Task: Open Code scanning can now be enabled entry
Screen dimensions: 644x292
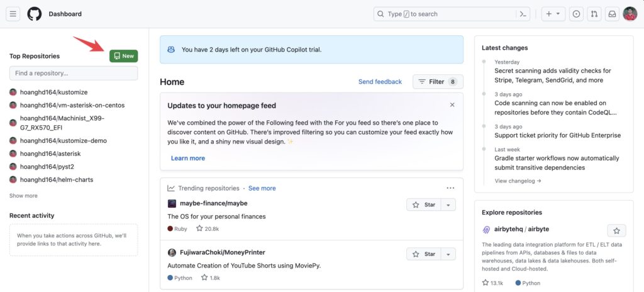Action: pos(556,108)
